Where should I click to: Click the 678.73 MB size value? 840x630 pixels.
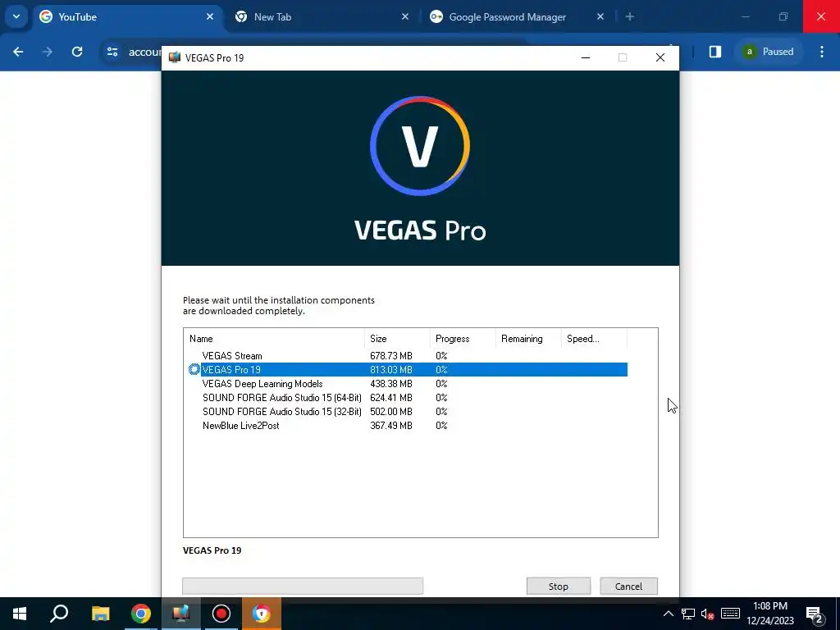click(391, 356)
